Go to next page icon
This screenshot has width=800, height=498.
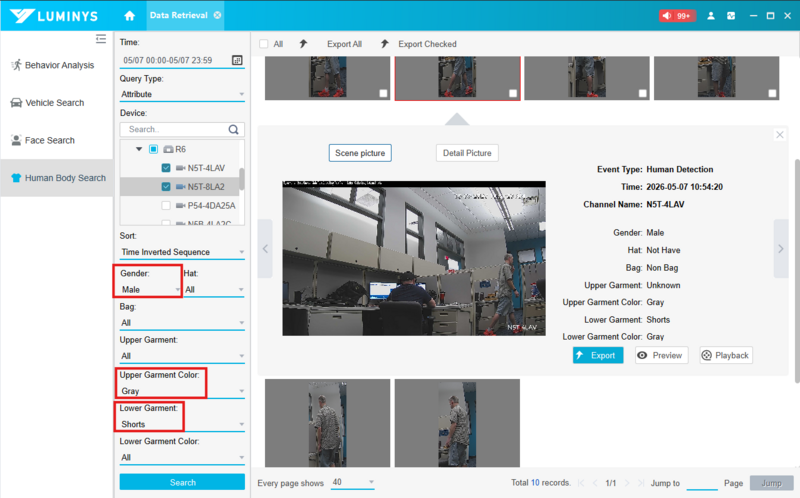tap(627, 483)
